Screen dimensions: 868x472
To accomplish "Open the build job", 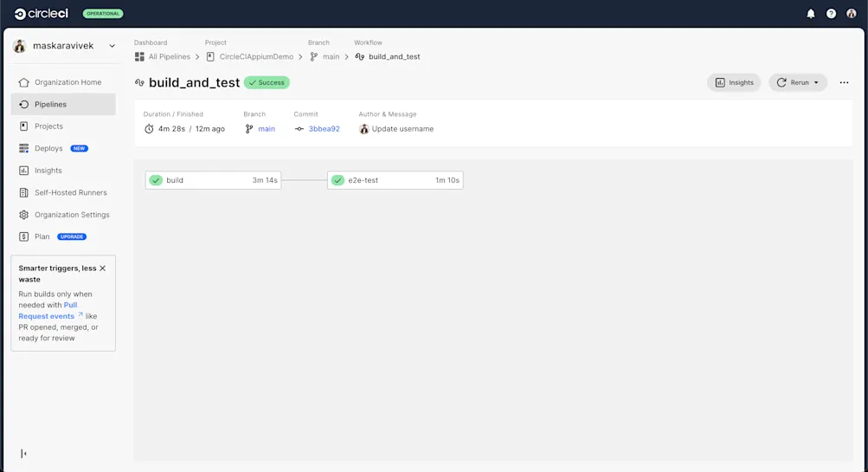I will pos(213,180).
